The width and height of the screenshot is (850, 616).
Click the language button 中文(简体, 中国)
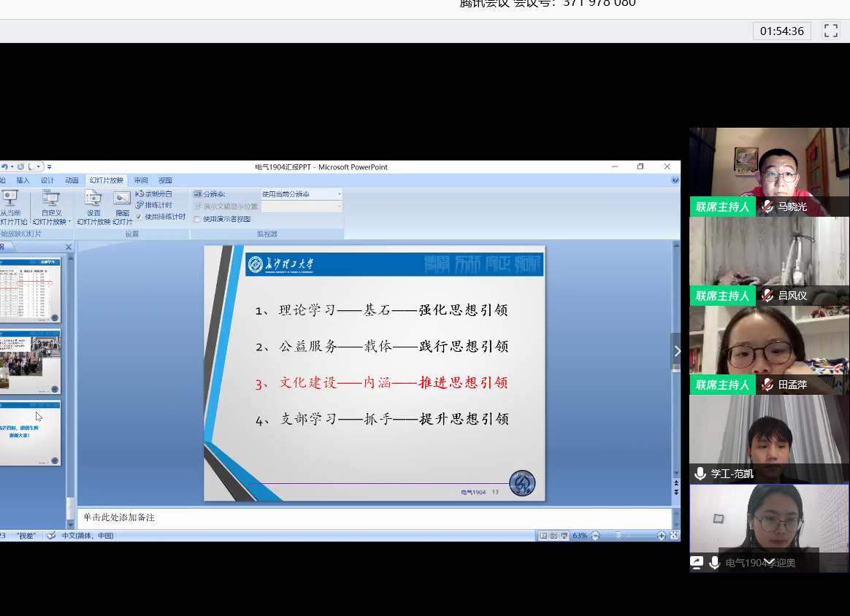[87, 536]
